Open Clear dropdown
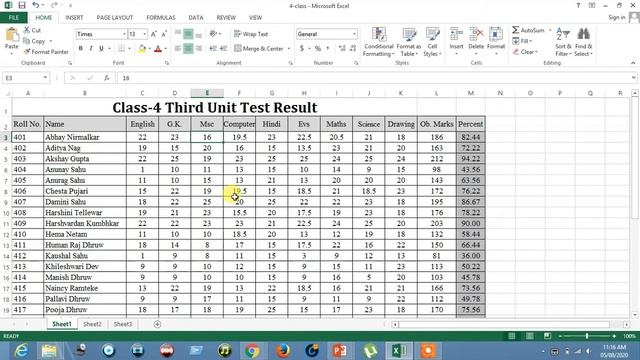Viewport: 640px width, 360px height. (525, 52)
